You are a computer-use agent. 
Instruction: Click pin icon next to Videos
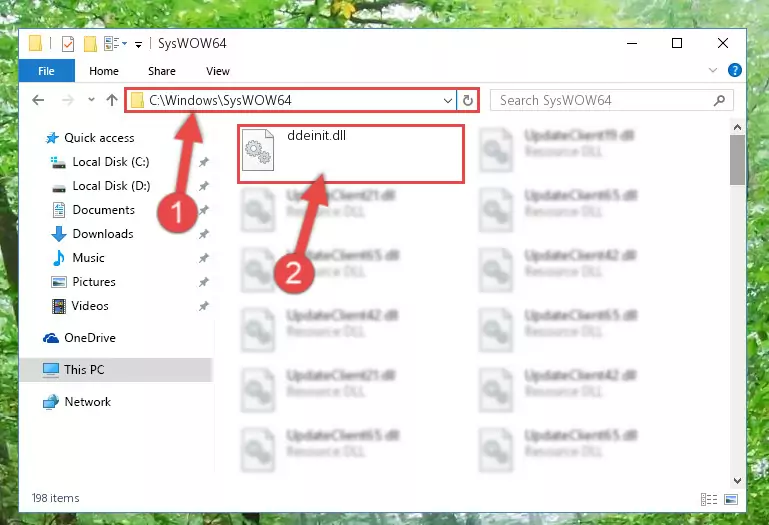[204, 306]
